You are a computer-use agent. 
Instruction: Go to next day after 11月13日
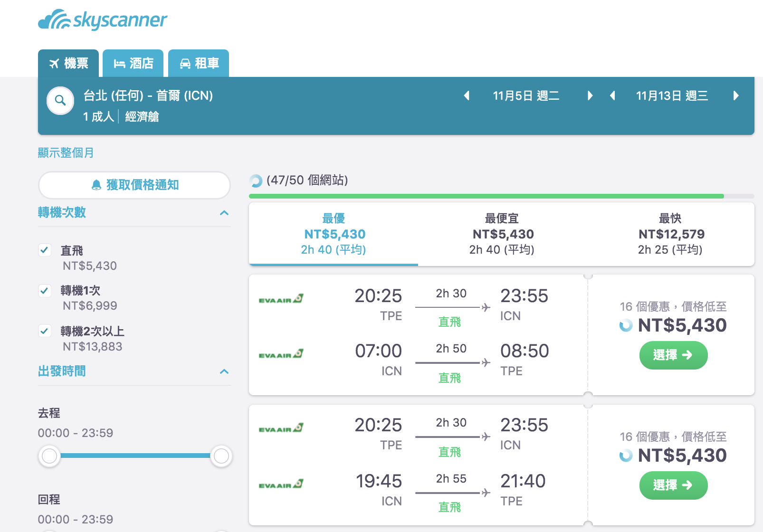pyautogui.click(x=736, y=96)
